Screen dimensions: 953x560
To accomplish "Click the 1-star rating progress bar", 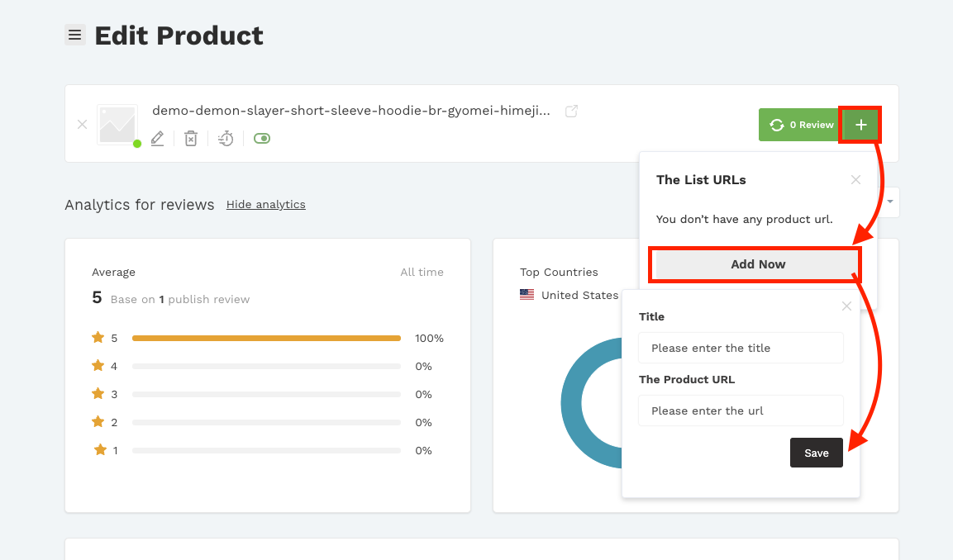I will point(266,451).
